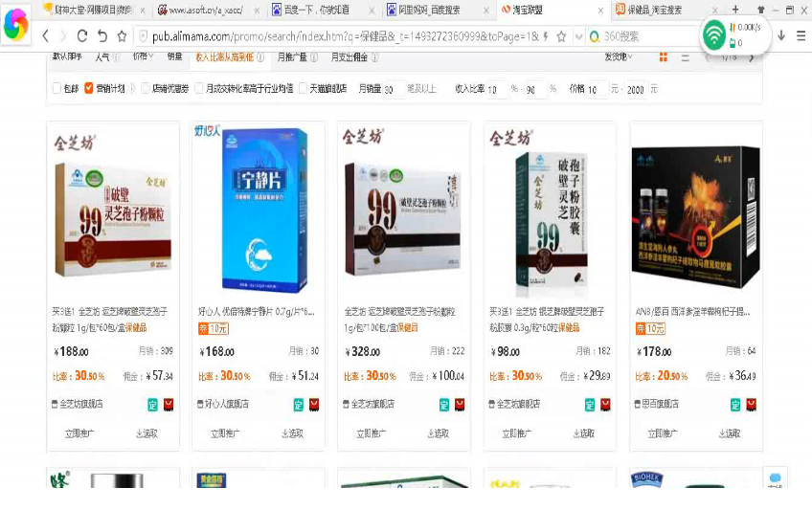Image resolution: width=812 pixels, height=510 pixels.
Task: Click green 定 icon on ¥188 product
Action: tap(152, 405)
